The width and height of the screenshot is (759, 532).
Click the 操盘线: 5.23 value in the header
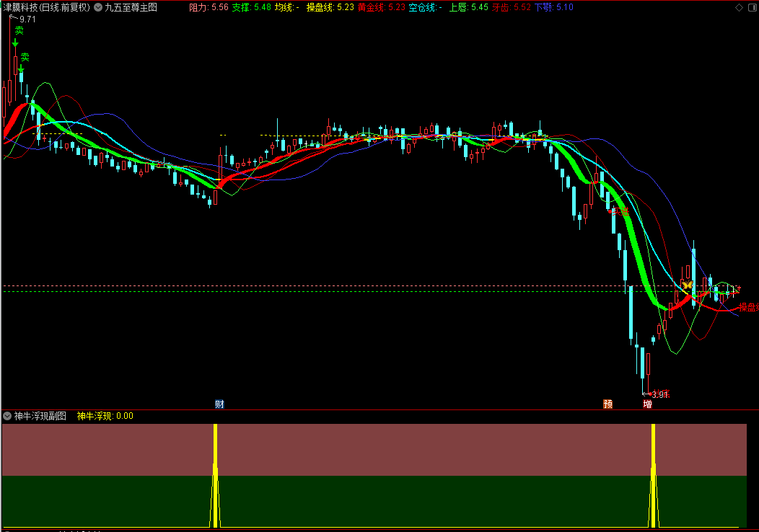330,7
